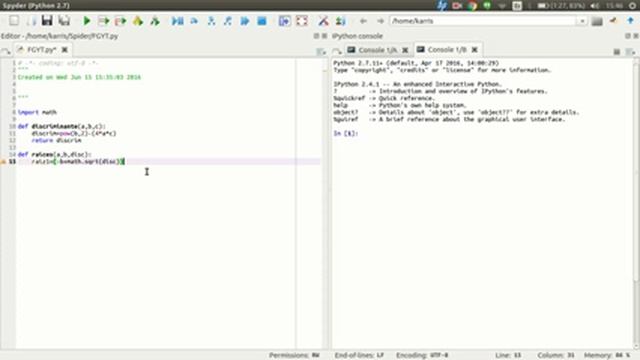Click 'Permissions: RW' in the status bar
The width and height of the screenshot is (640, 360).
(294, 355)
